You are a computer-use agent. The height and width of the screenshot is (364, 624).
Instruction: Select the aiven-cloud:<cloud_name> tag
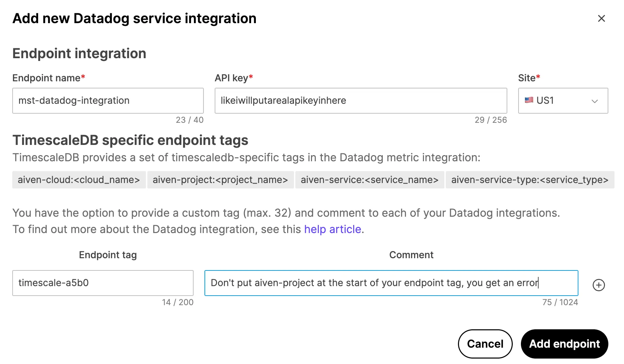point(79,180)
